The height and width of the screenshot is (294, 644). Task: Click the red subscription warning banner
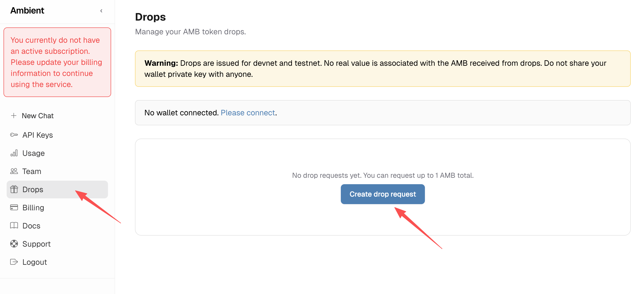pyautogui.click(x=57, y=62)
